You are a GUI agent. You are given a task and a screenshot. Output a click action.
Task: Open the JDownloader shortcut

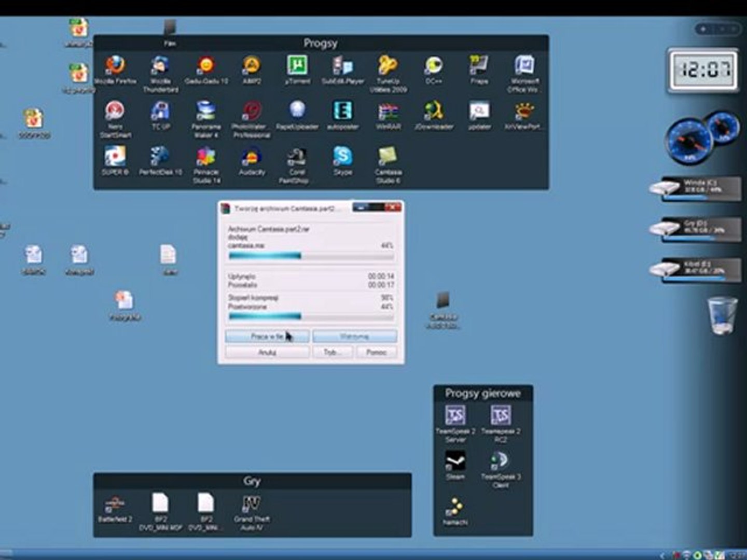434,116
